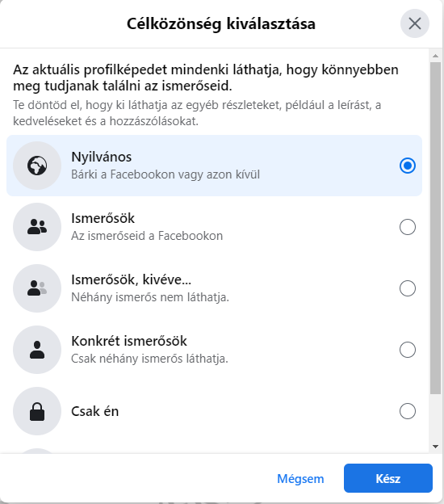Click the Konkrét ismerősök label text

pos(129,341)
